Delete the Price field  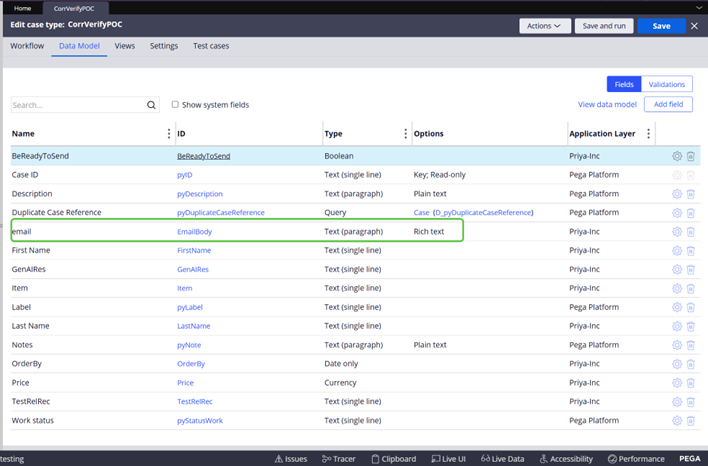point(691,382)
